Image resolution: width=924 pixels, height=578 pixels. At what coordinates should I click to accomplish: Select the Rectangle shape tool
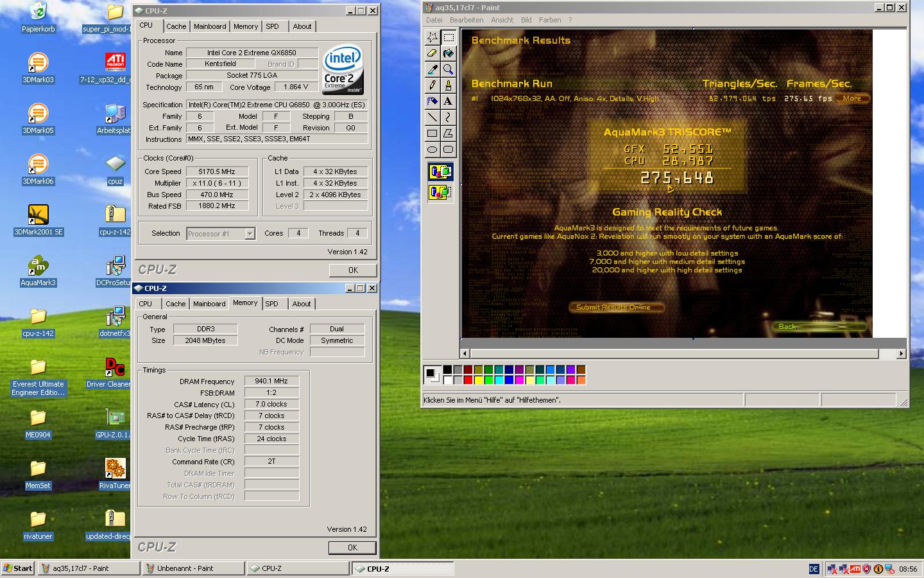(x=432, y=134)
